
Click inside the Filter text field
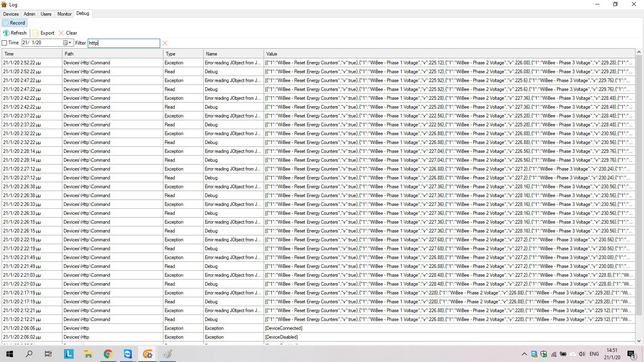pyautogui.click(x=124, y=43)
